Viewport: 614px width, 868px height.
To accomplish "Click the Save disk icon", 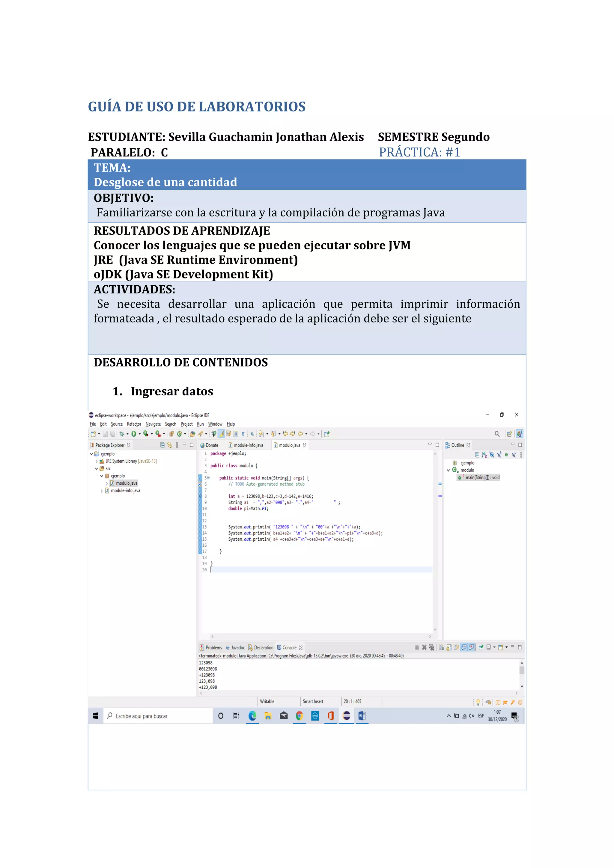I will click(105, 434).
